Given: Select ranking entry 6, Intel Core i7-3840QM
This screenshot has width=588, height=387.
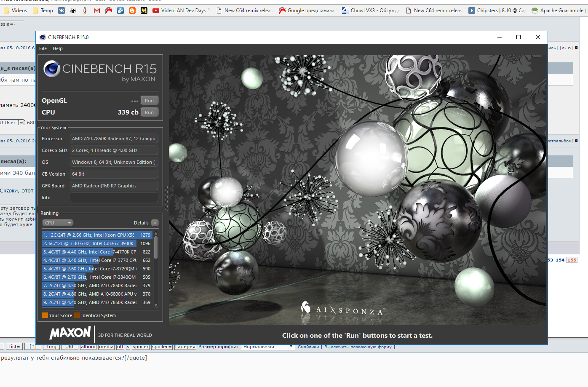Looking at the screenshot, I should tap(96, 277).
